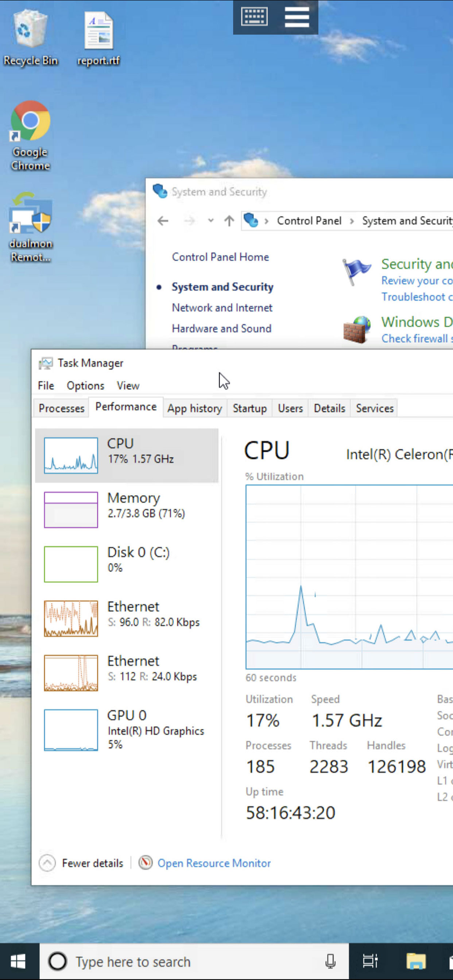This screenshot has width=453, height=980.
Task: Open Task View from the taskbar
Action: click(x=369, y=961)
